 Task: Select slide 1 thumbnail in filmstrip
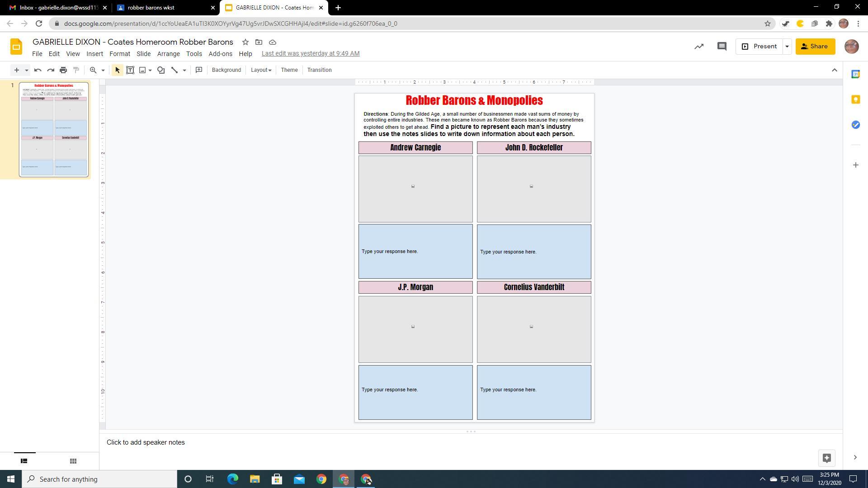[54, 130]
